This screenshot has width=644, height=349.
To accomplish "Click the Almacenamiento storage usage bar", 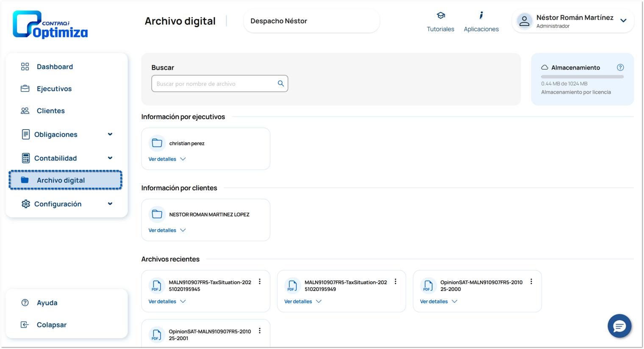I will 582,77.
